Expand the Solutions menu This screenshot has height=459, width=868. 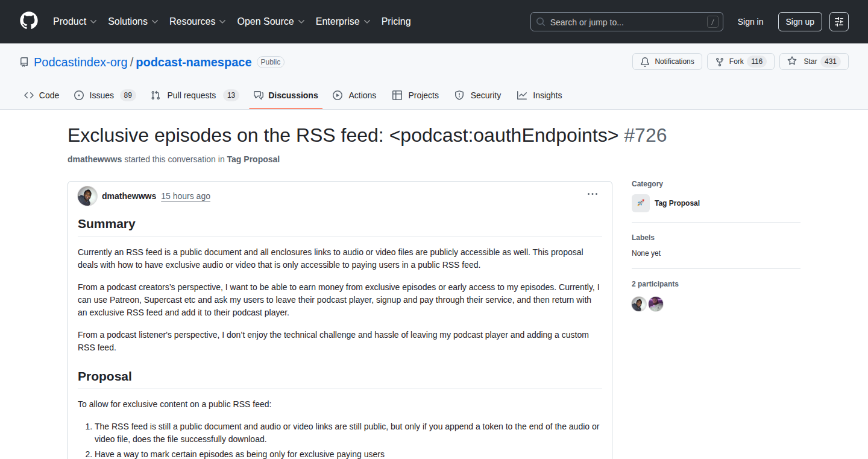coord(133,21)
